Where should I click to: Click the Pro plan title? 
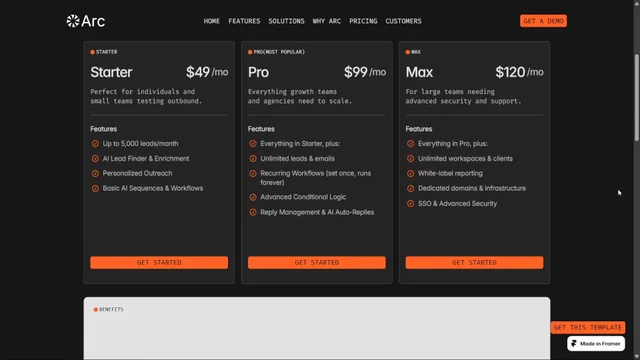[258, 72]
